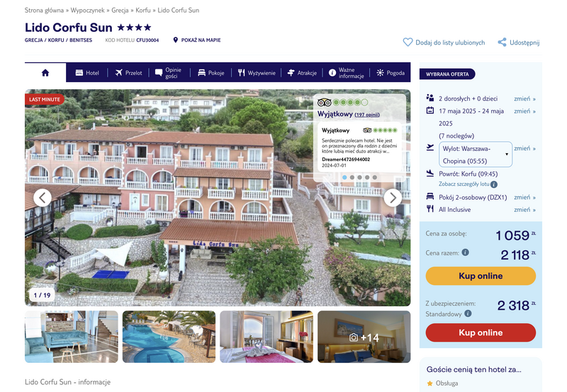Open flight details info icon
The height and width of the screenshot is (392, 567).
(x=494, y=184)
